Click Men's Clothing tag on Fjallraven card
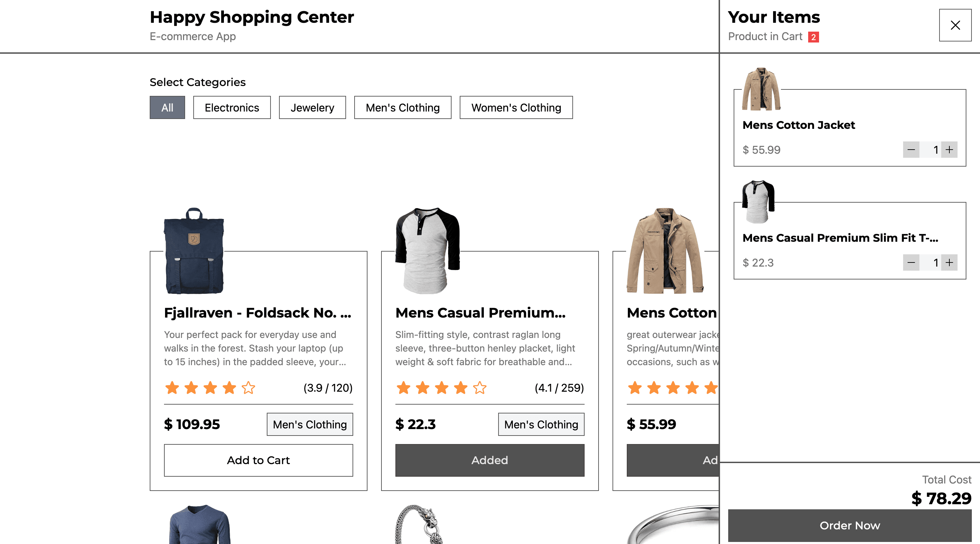 (x=310, y=424)
